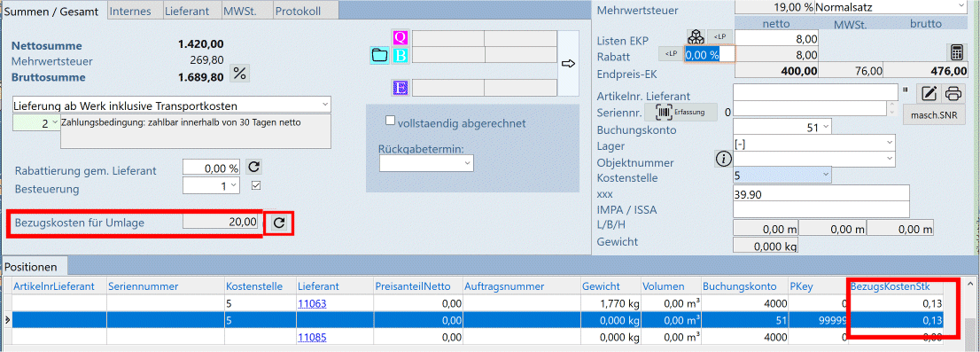Click the Rabatt percentage field 0,00 %

pyautogui.click(x=710, y=54)
